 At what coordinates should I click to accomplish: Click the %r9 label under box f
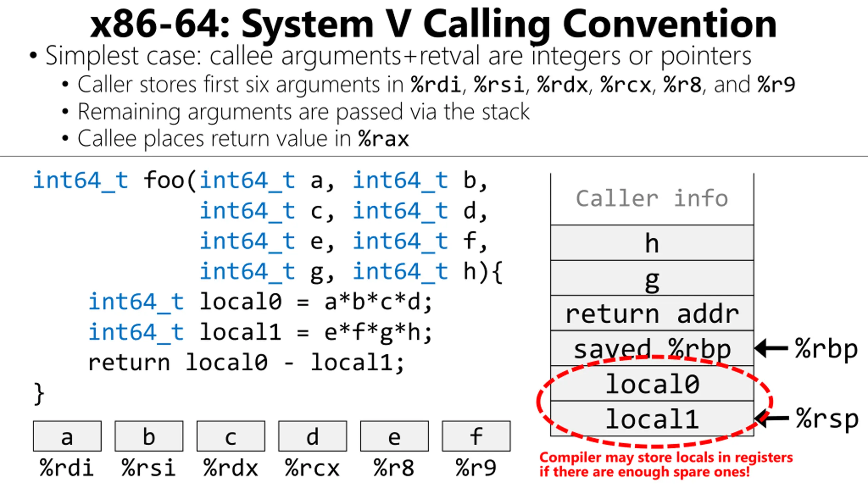coord(476,468)
